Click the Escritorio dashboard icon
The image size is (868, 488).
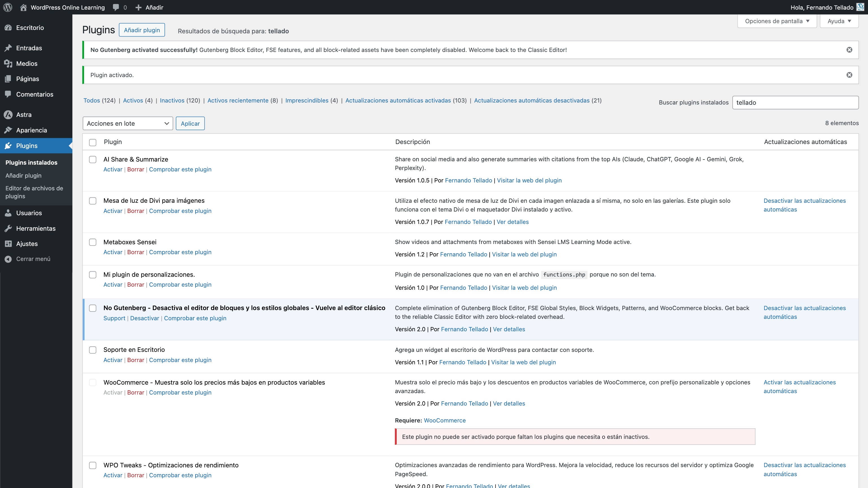point(8,28)
